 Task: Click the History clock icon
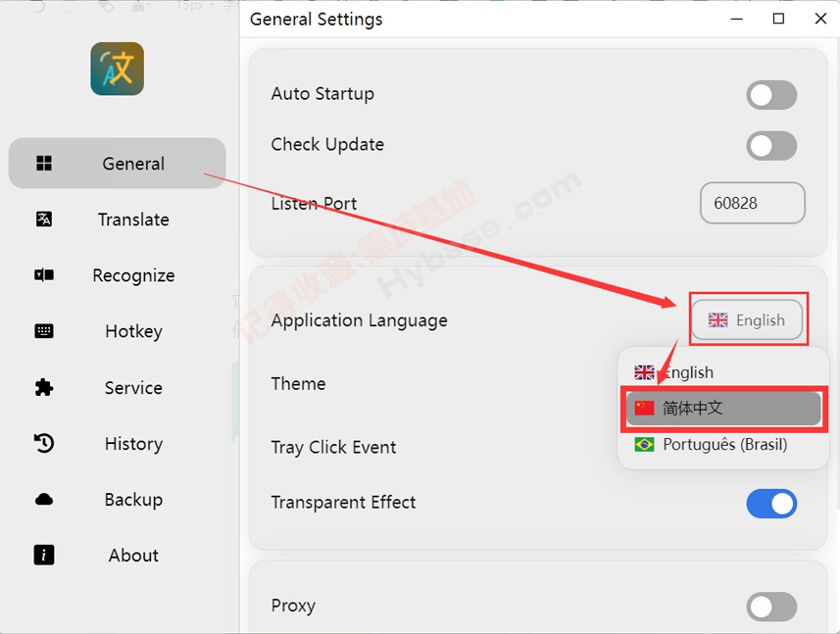(44, 443)
